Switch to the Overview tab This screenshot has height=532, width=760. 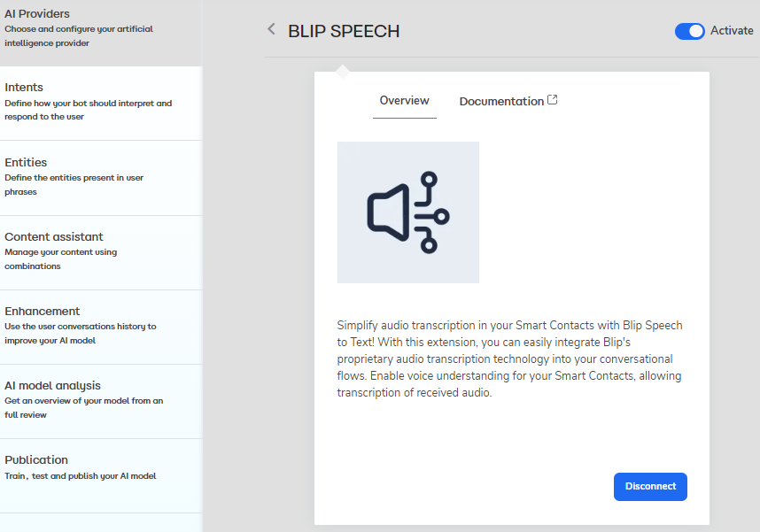(404, 101)
